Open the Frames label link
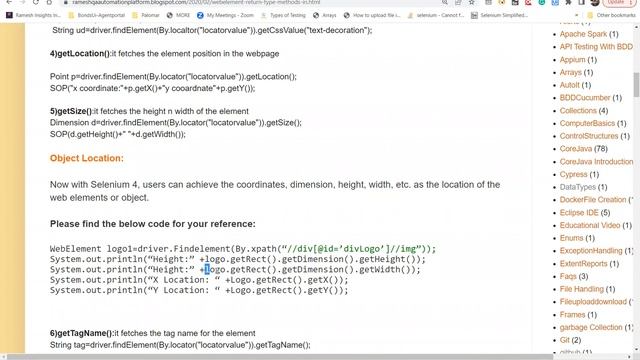 click(572, 315)
